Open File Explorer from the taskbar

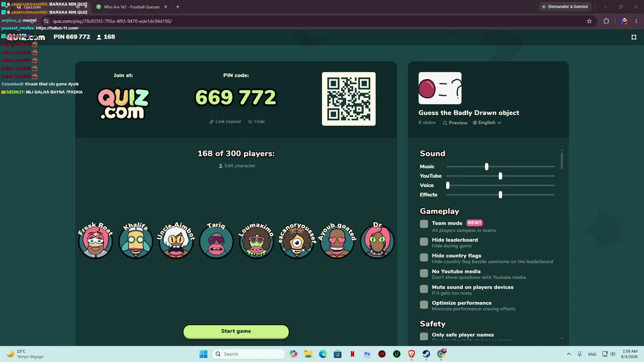click(x=308, y=354)
